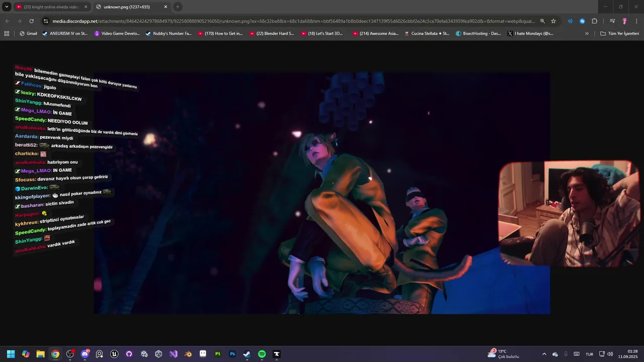The width and height of the screenshot is (644, 362).
Task: Open the BisectHosting - Das... bookmark
Action: point(478,33)
